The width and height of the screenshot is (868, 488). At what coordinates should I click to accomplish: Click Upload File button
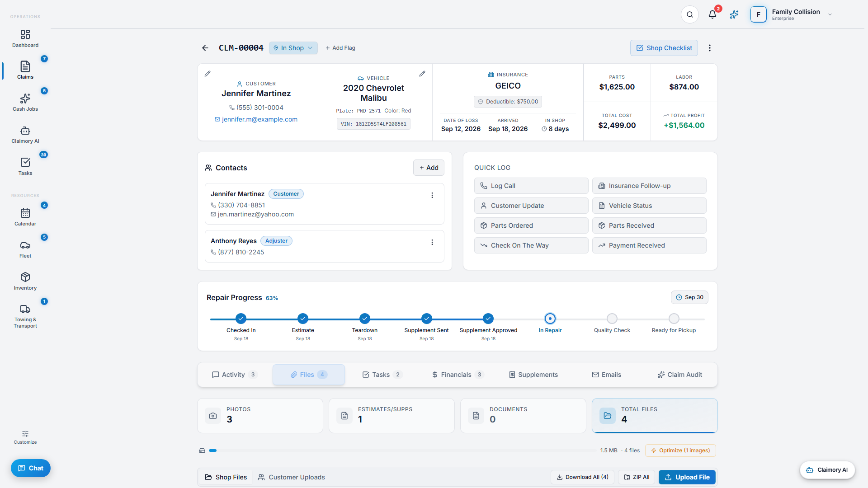[687, 477]
